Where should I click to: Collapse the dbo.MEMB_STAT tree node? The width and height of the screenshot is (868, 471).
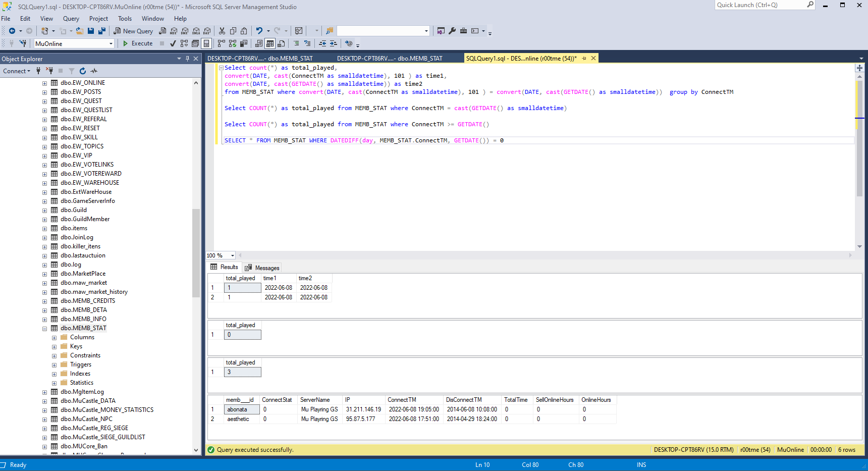44,329
